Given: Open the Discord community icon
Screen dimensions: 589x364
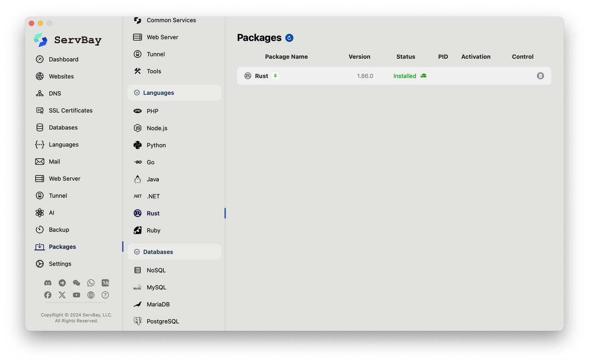Looking at the screenshot, I should pos(48,283).
